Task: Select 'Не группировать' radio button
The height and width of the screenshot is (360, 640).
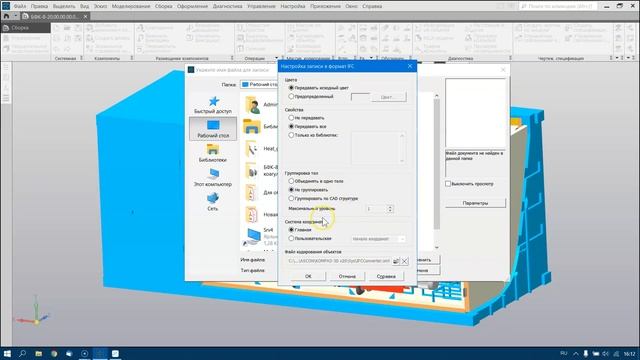Action: tap(291, 190)
